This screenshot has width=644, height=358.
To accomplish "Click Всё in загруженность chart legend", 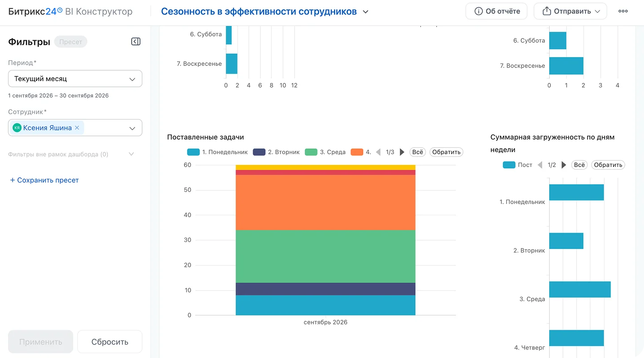I will point(579,165).
